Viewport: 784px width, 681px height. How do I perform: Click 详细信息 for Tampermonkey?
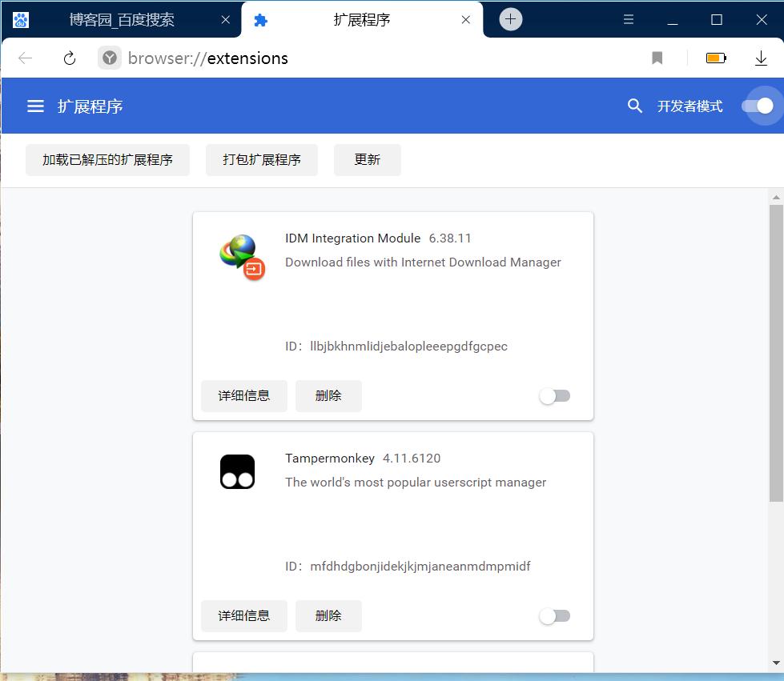tap(243, 616)
